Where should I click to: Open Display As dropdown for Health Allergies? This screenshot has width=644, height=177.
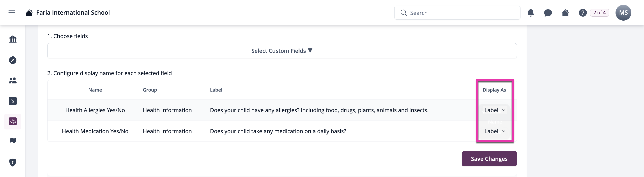pos(495,110)
